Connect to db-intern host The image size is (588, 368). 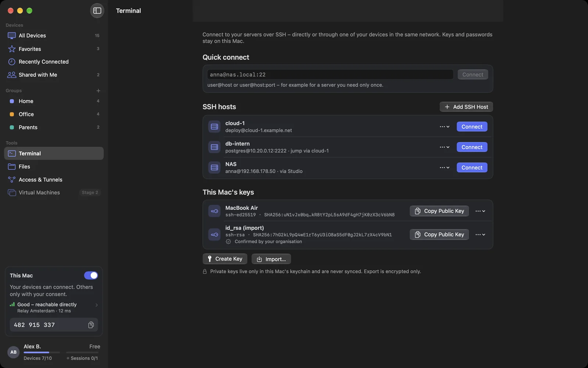pyautogui.click(x=472, y=147)
